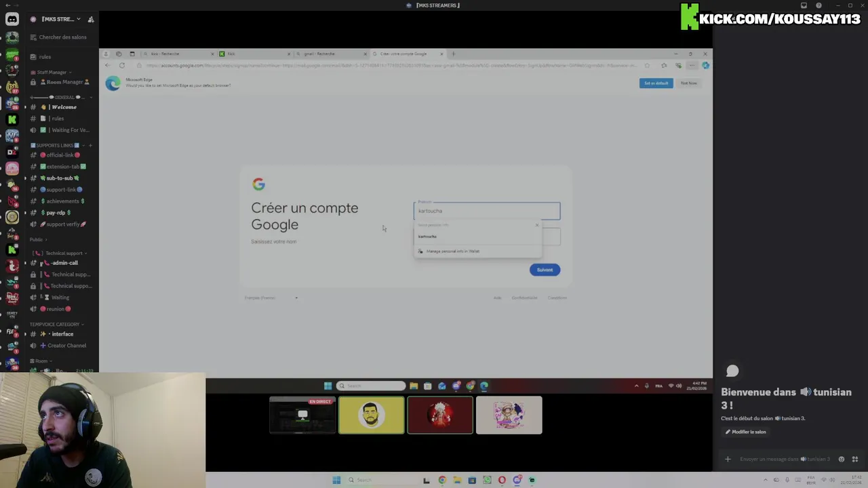
Task: Open Opera from the bottom taskbar
Action: (x=502, y=480)
